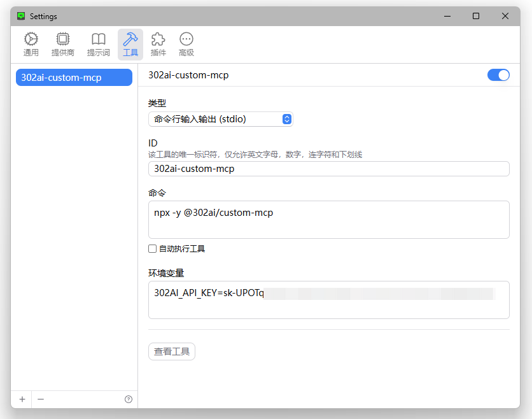Image resolution: width=532 pixels, height=419 pixels.
Task: Open the 类型 stdio type dropdown
Action: coord(221,119)
